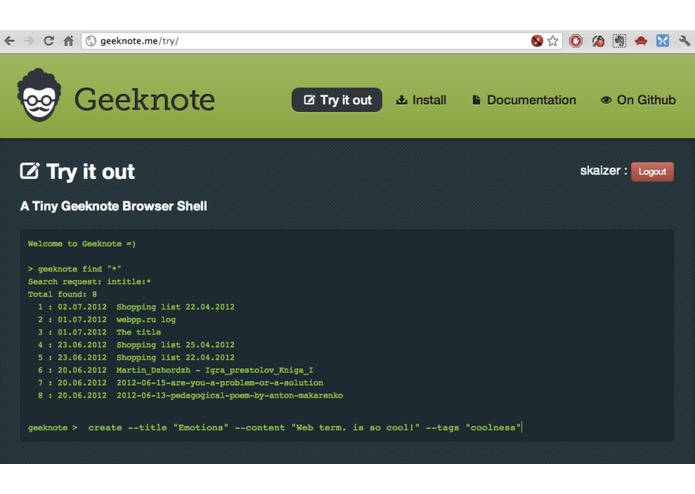Select result 2 webpp.ru log
The height and width of the screenshot is (494, 695).
(106, 319)
